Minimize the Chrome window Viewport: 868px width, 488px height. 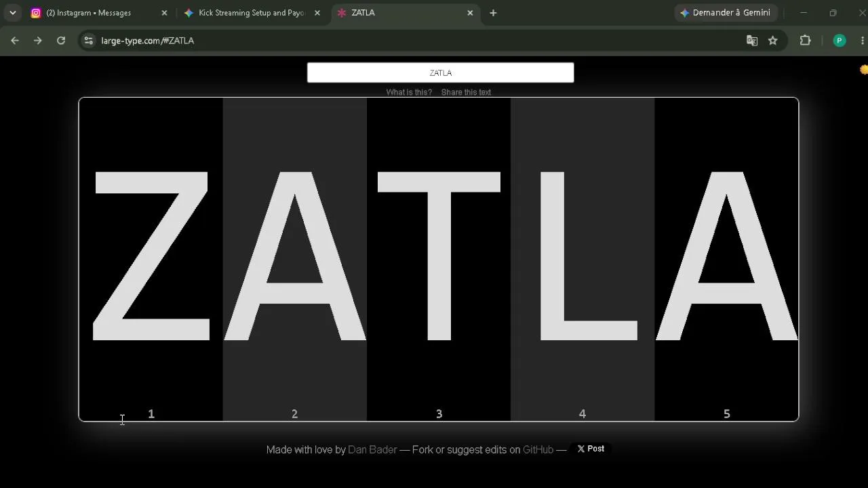tap(804, 13)
